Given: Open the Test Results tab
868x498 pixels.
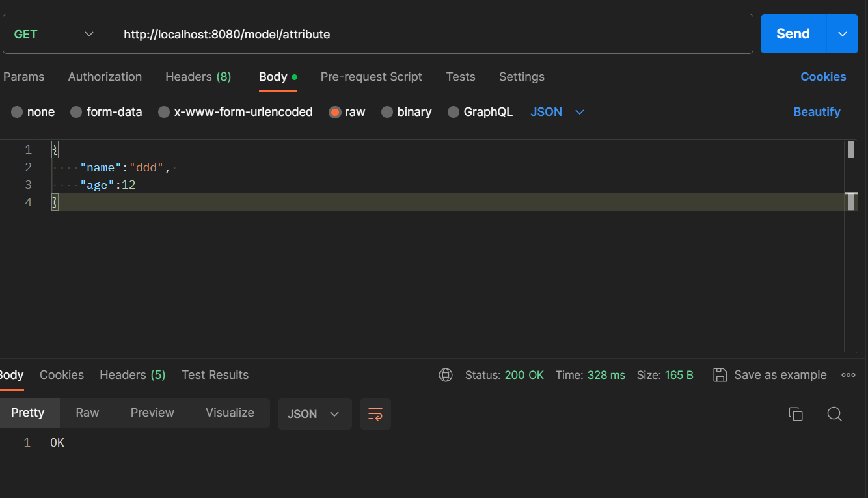Looking at the screenshot, I should pos(215,375).
